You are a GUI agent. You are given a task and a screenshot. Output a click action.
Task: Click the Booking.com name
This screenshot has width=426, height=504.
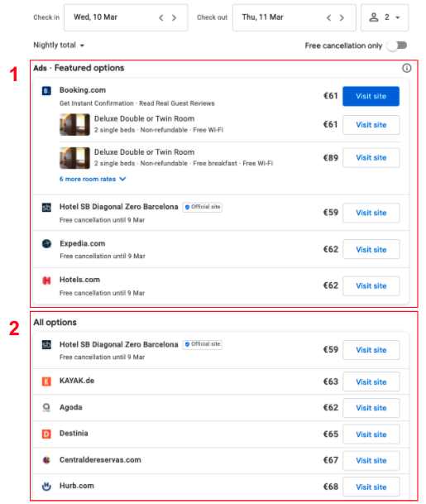click(83, 90)
